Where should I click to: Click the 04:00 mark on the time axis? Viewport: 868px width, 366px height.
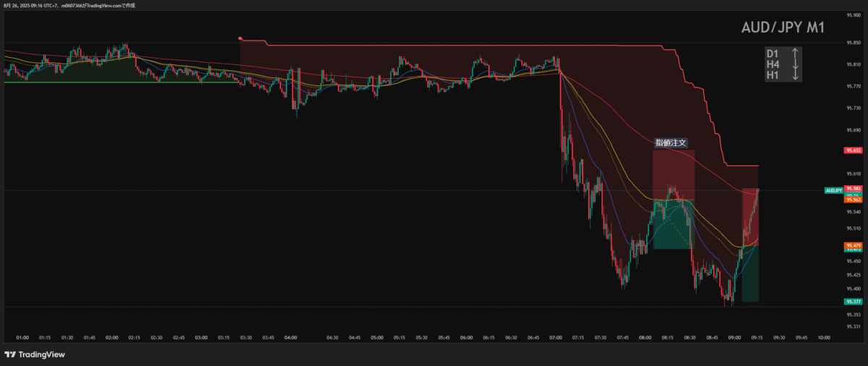292,337
